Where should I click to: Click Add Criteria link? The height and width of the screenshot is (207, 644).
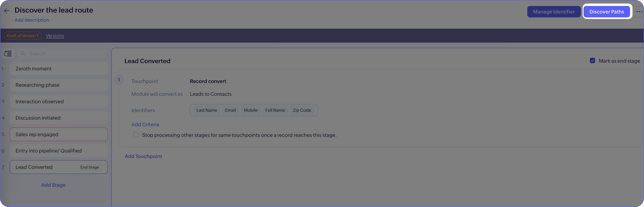pyautogui.click(x=145, y=124)
